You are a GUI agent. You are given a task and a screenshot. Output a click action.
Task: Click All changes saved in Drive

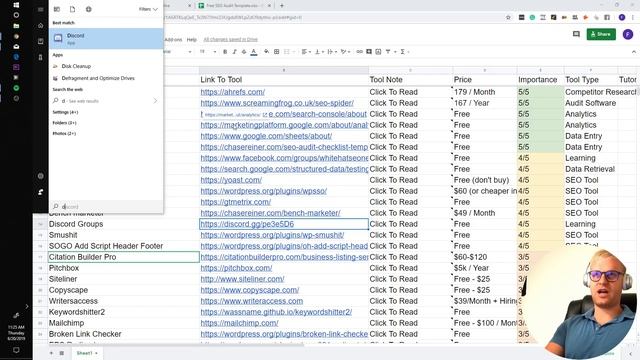231,40
